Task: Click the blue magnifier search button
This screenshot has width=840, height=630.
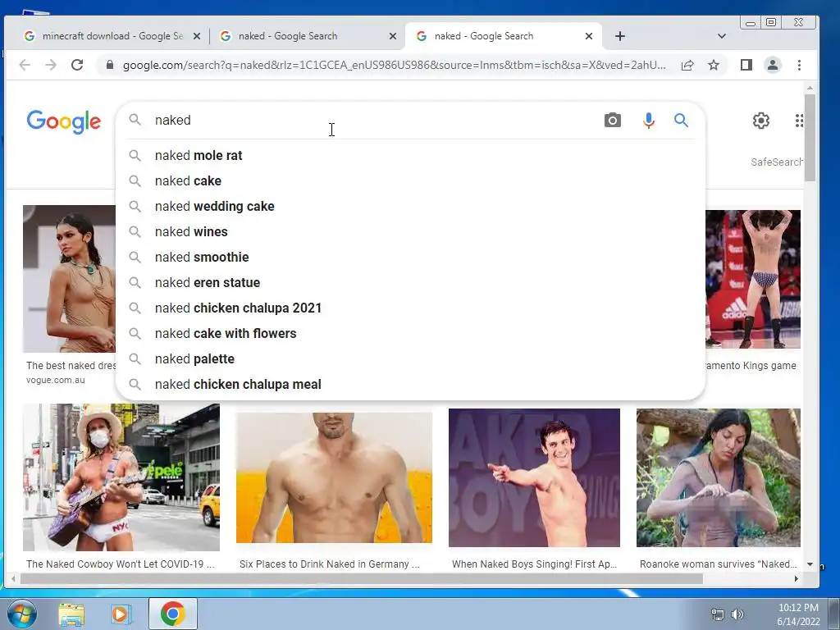Action: pyautogui.click(x=681, y=120)
